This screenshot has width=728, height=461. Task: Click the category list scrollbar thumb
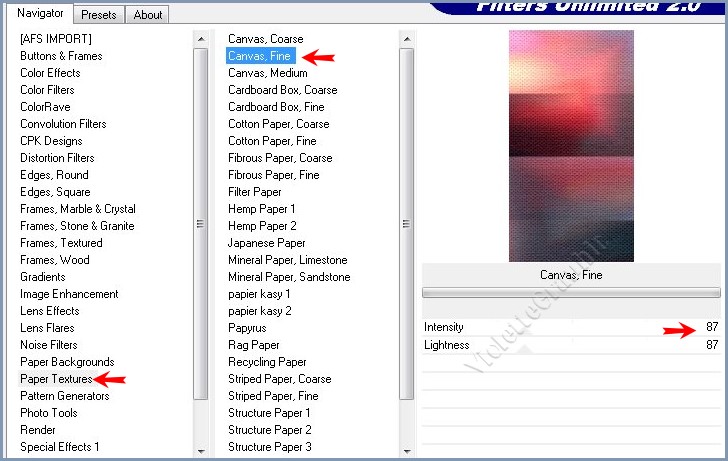tap(201, 222)
